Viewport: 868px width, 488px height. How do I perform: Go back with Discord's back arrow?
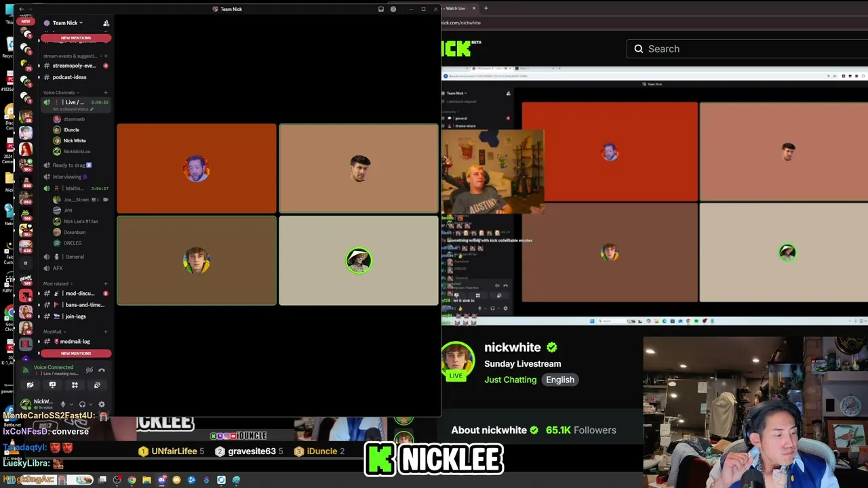pos(22,9)
